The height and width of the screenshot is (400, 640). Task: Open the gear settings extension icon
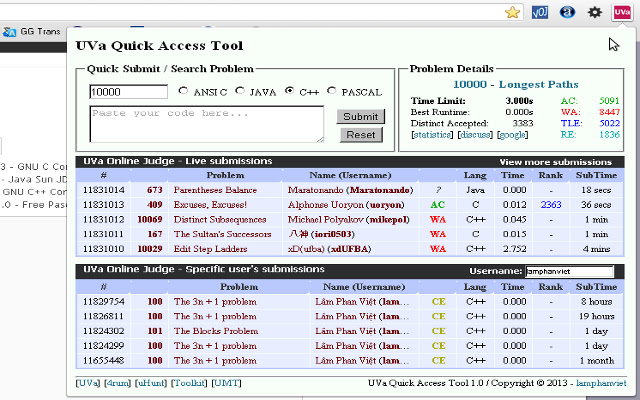pos(595,12)
